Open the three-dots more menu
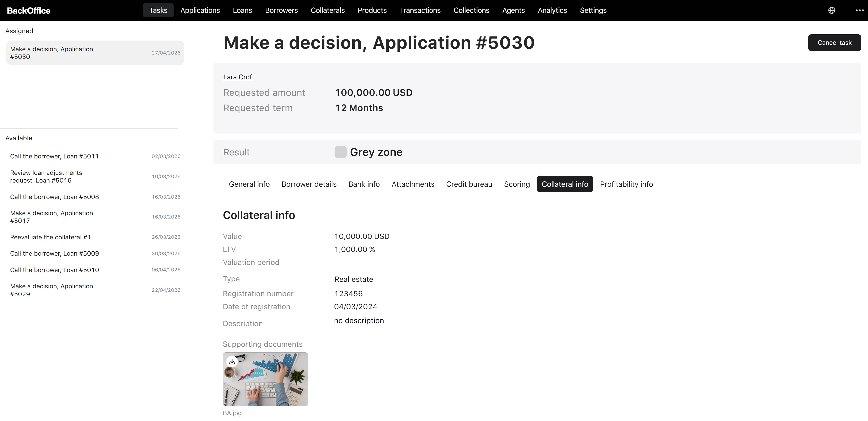 [860, 10]
